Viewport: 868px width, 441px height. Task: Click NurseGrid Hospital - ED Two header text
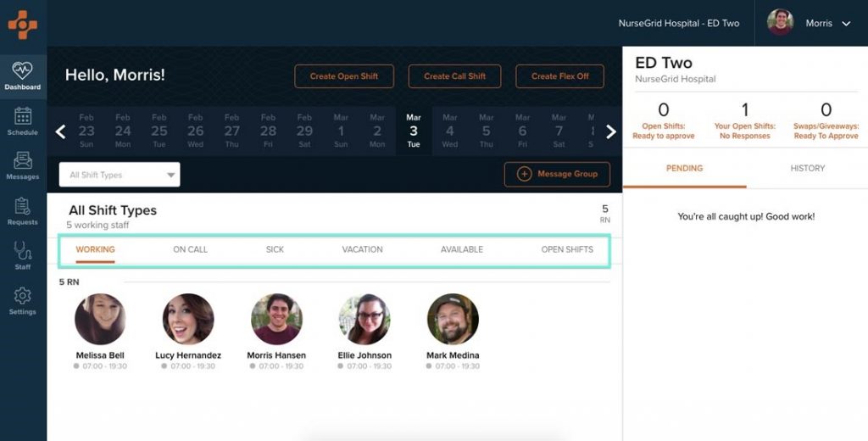pyautogui.click(x=679, y=23)
